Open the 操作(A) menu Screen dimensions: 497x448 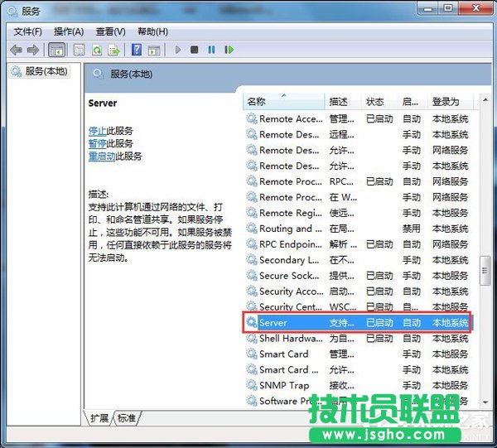click(x=69, y=31)
